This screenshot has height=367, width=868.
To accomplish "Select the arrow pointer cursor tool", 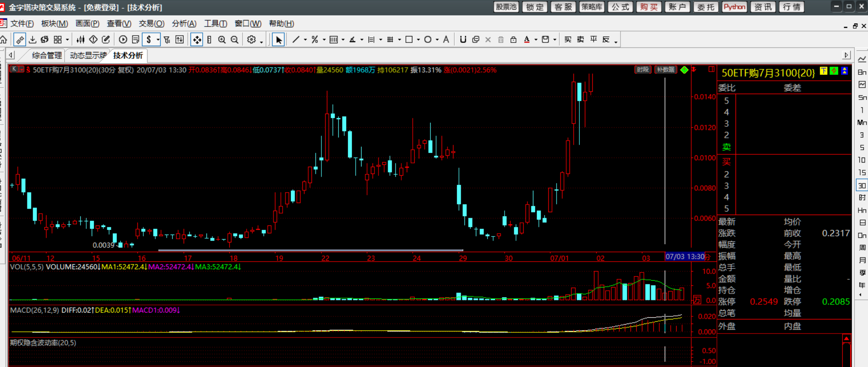I will click(278, 40).
